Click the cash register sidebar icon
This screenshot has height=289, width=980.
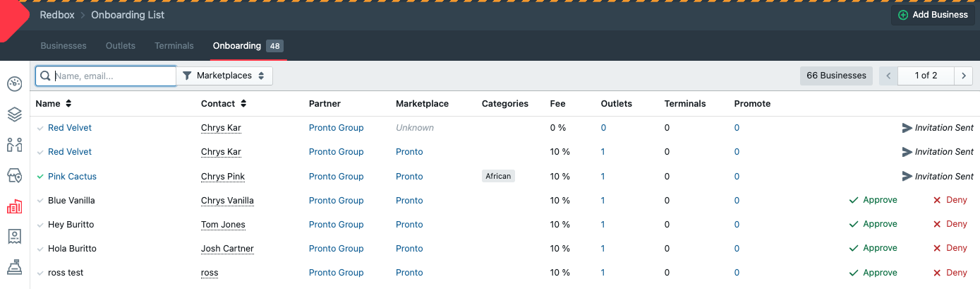coord(15,266)
